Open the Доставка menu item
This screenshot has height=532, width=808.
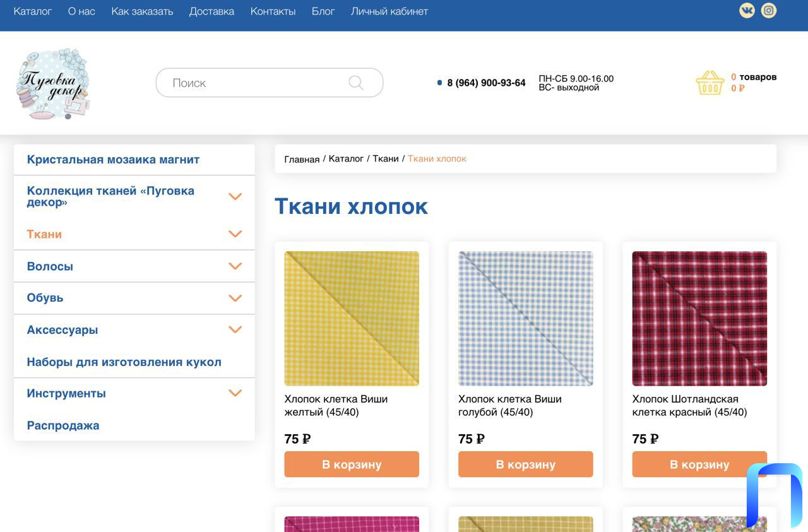click(211, 11)
